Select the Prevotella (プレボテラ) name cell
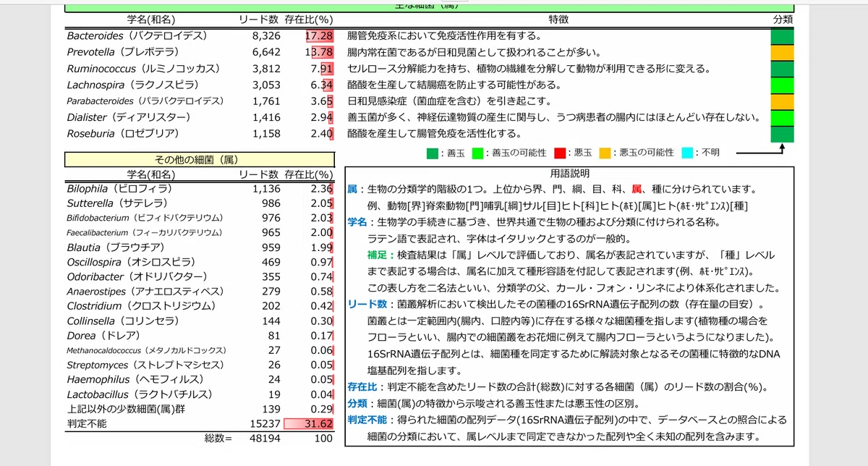The height and width of the screenshot is (466, 868). point(123,52)
